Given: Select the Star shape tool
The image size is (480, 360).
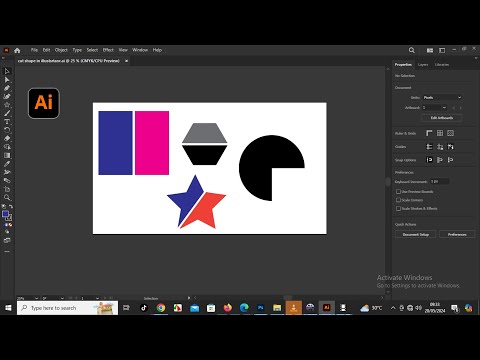Looking at the screenshot, I should pos(7,105).
